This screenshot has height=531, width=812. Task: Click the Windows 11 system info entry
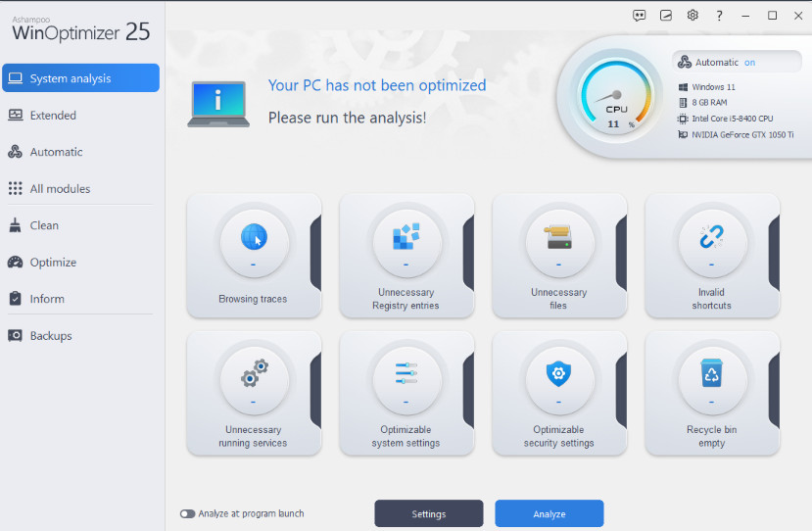[707, 87]
